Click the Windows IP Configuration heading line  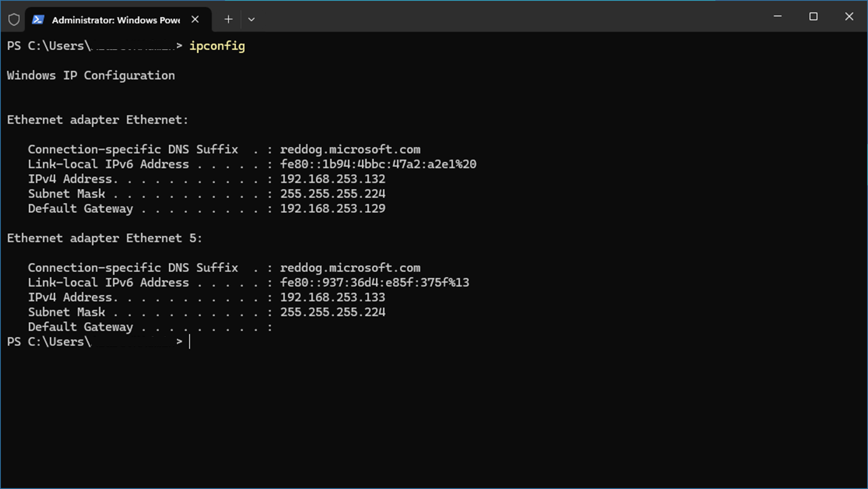[x=91, y=75]
